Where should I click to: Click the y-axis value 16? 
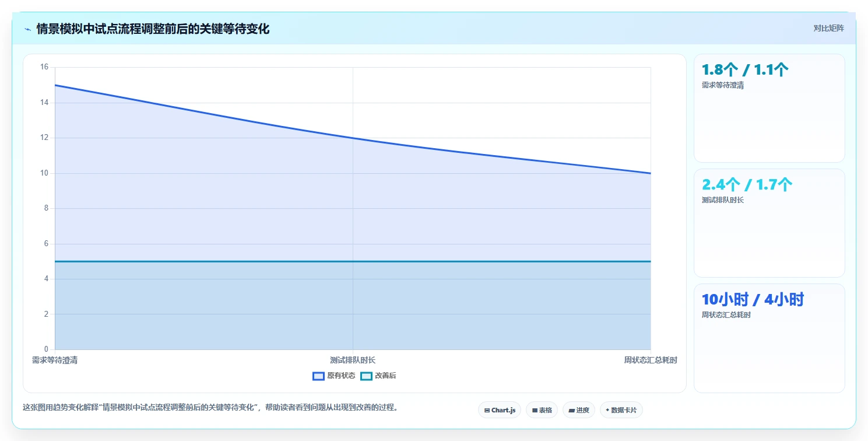tap(44, 67)
